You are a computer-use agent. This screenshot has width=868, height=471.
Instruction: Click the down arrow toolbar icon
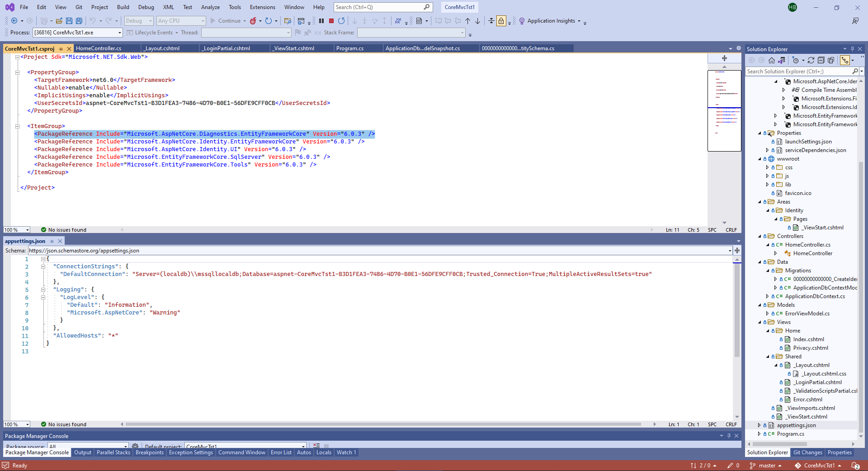[x=478, y=21]
